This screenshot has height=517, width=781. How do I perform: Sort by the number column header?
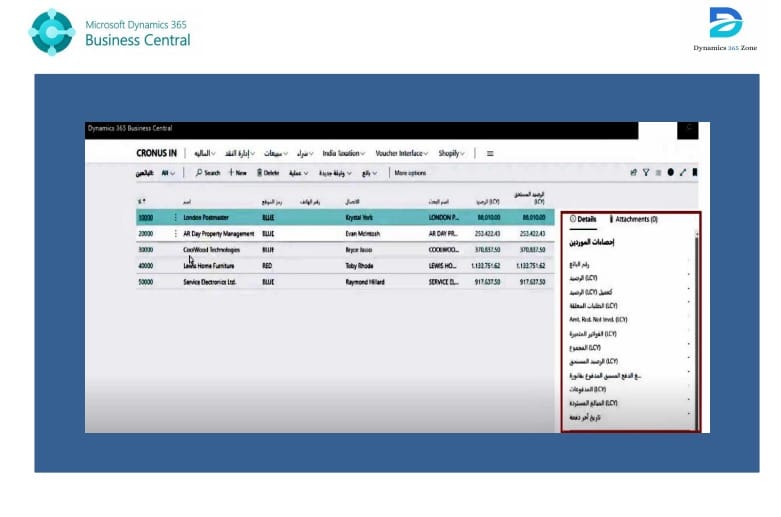142,202
